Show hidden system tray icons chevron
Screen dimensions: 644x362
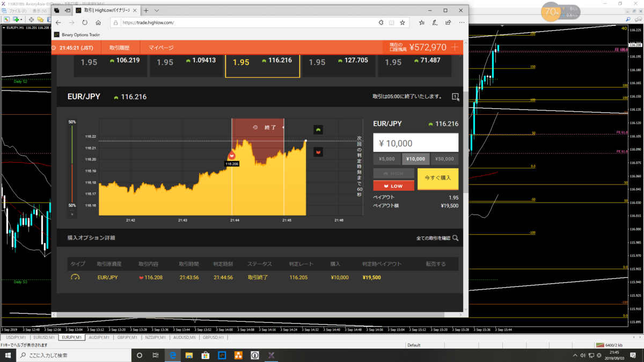(x=575, y=355)
